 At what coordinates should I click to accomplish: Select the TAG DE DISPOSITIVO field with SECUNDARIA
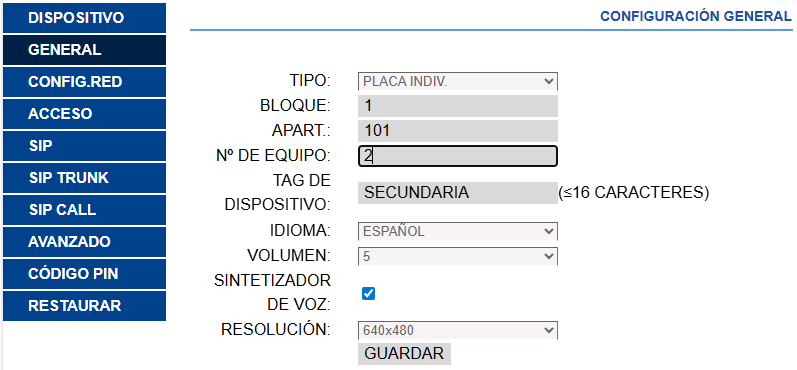click(457, 193)
